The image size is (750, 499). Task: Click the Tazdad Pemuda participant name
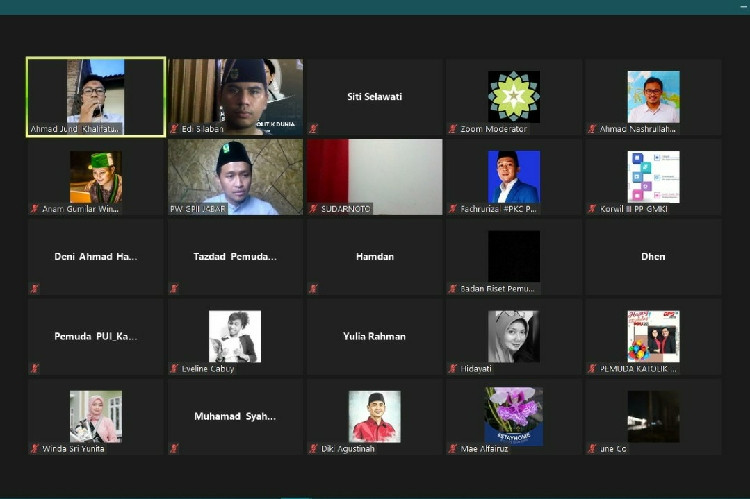pyautogui.click(x=235, y=257)
